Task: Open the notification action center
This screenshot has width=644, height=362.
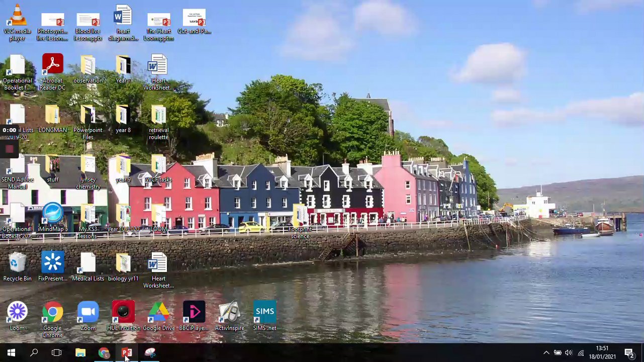Action: (x=628, y=353)
